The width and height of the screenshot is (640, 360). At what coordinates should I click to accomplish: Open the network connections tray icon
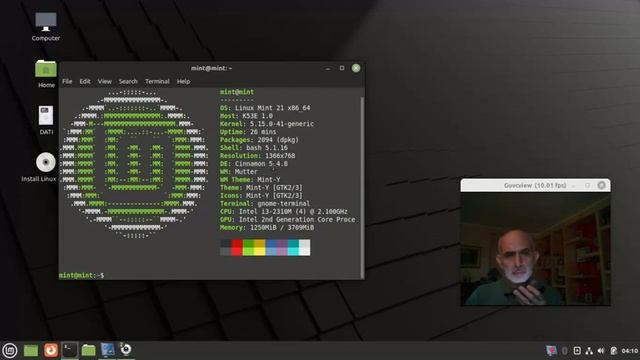[x=589, y=351]
